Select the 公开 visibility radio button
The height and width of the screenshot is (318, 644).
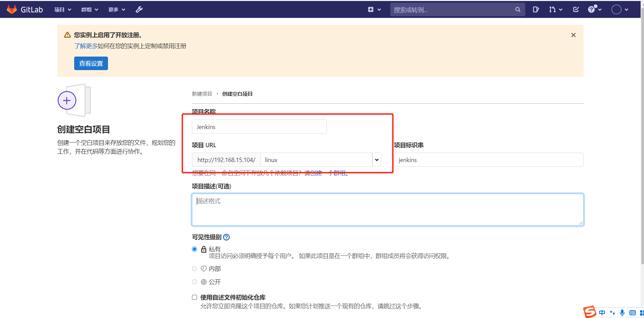[x=194, y=282]
